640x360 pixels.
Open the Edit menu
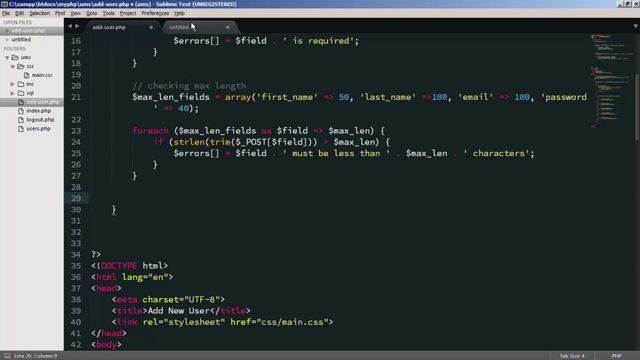click(x=19, y=13)
